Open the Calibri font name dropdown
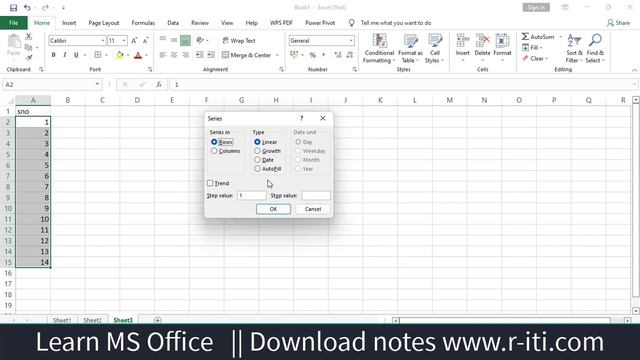Screen dimensions: 640x360 click(103, 40)
